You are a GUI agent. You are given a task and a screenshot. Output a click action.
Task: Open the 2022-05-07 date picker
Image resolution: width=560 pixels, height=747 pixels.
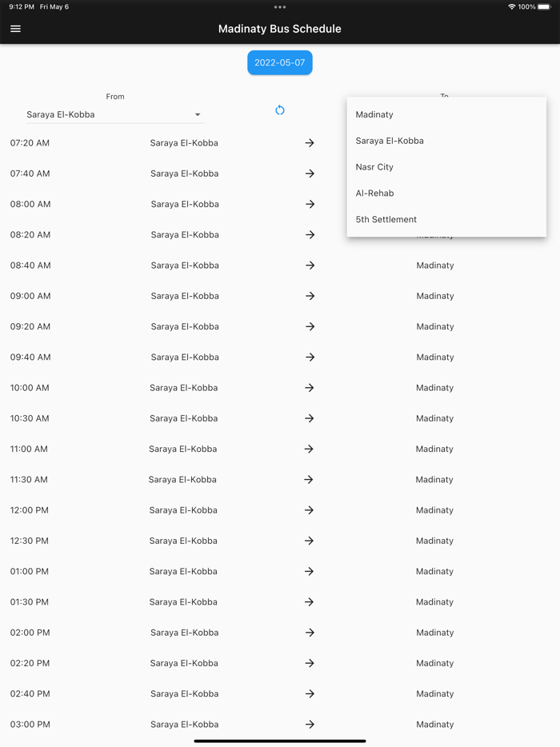tap(280, 62)
